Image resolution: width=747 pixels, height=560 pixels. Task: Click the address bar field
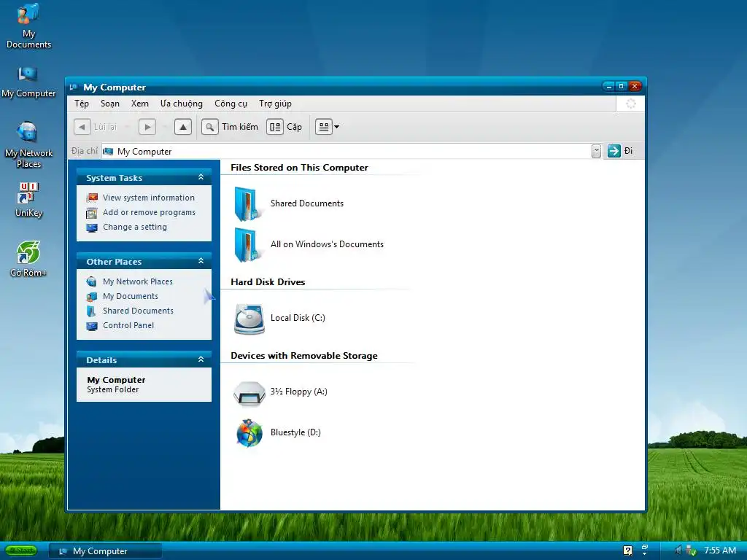(347, 151)
